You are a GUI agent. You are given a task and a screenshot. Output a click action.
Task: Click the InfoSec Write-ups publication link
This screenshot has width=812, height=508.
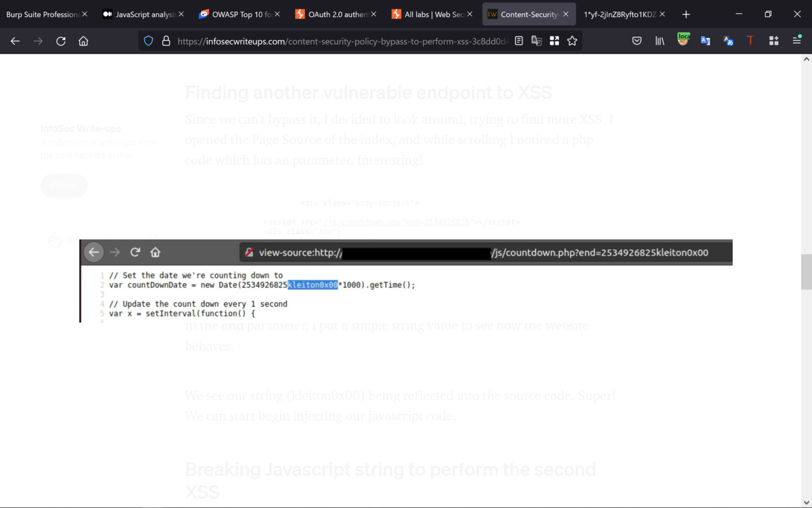point(81,128)
